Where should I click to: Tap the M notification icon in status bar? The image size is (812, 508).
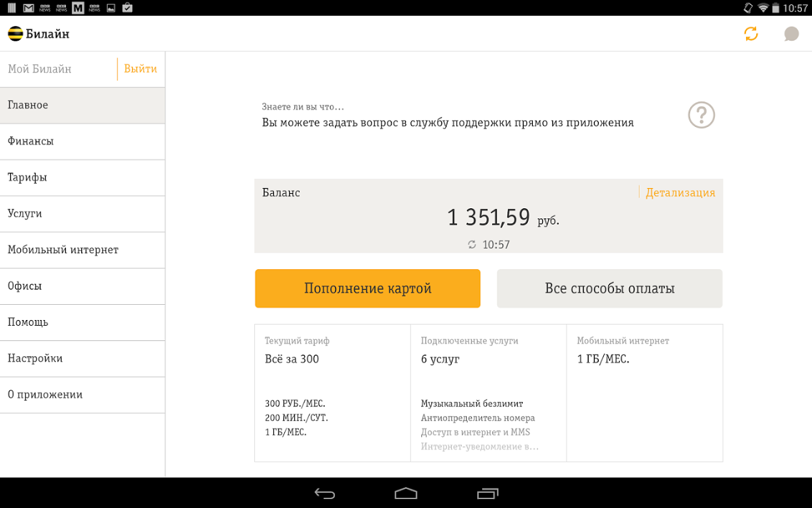tap(78, 8)
